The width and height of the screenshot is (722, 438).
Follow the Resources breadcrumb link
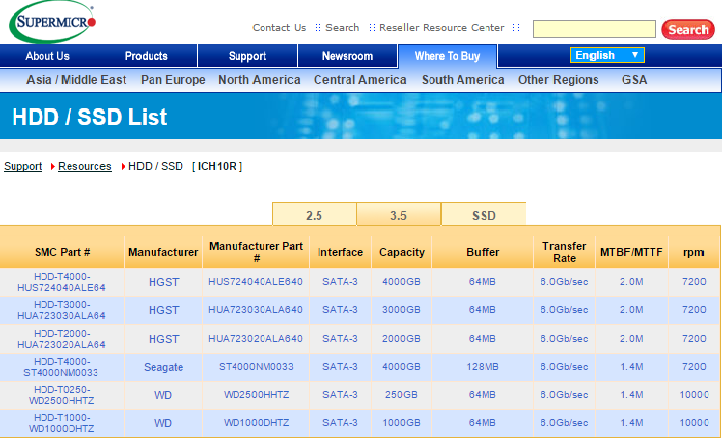[85, 166]
